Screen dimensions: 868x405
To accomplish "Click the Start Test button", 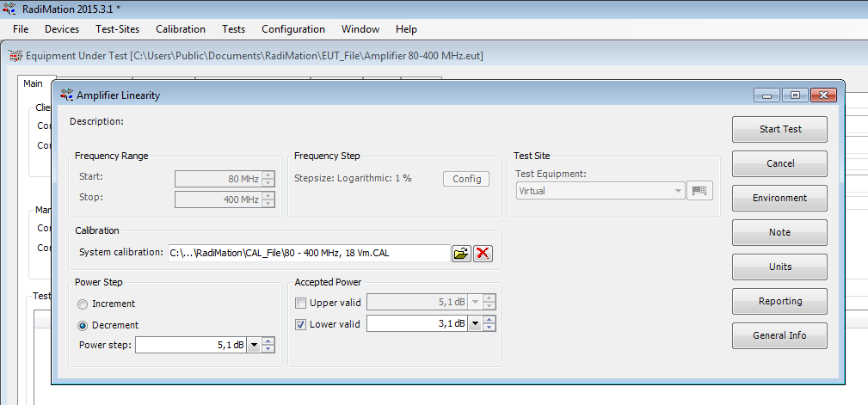I will [780, 130].
